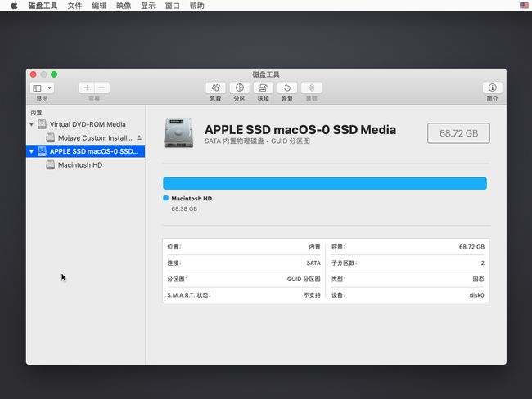Open the 显示 menu in menu bar
Image resolution: width=532 pixels, height=399 pixels.
[x=148, y=6]
